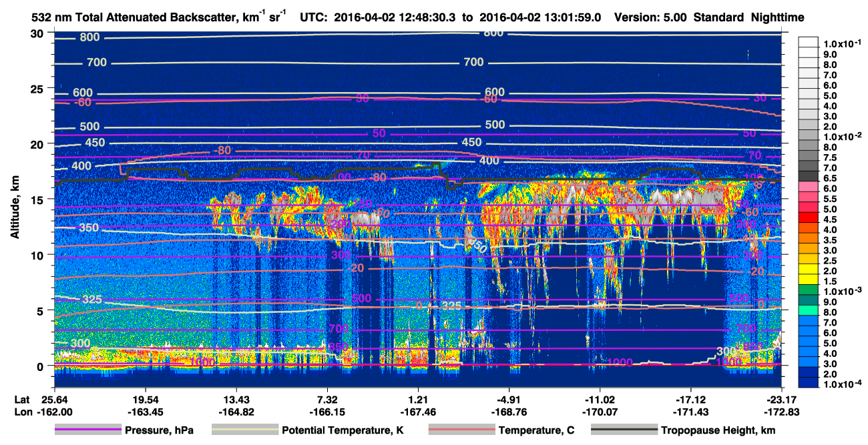Click the altitude tick label '10'
868x445 pixels.
coord(39,255)
